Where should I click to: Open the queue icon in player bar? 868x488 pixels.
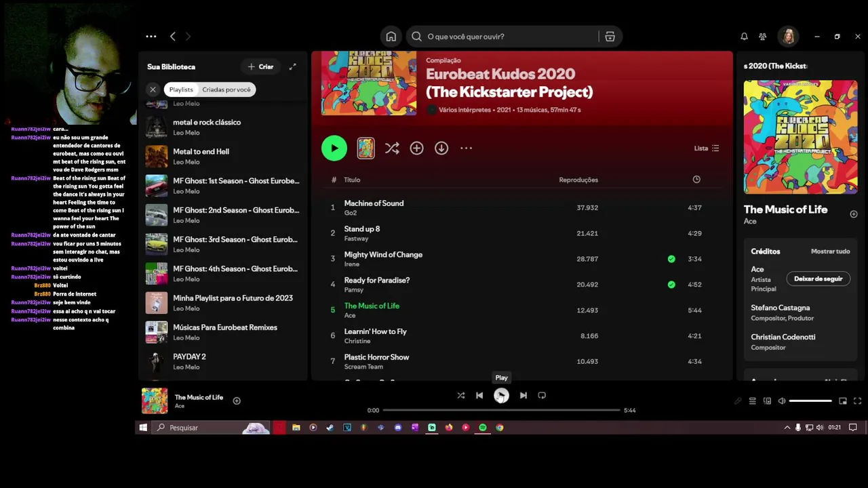tap(752, 401)
